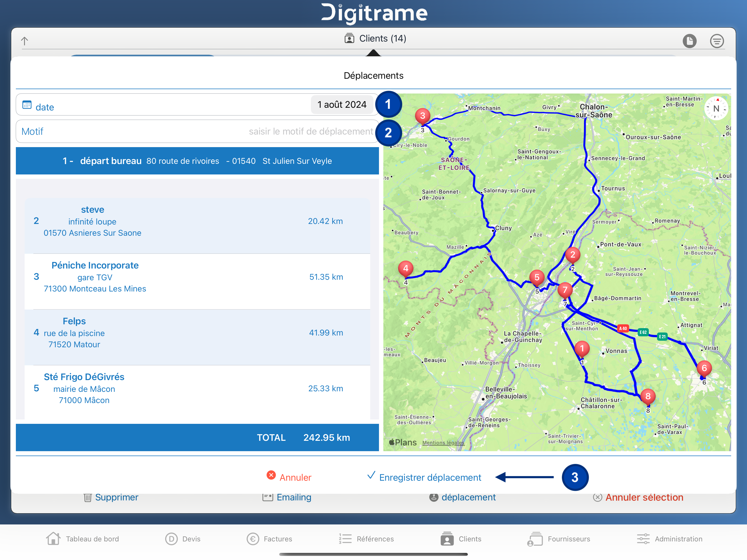Open the Administration tab

[669, 539]
